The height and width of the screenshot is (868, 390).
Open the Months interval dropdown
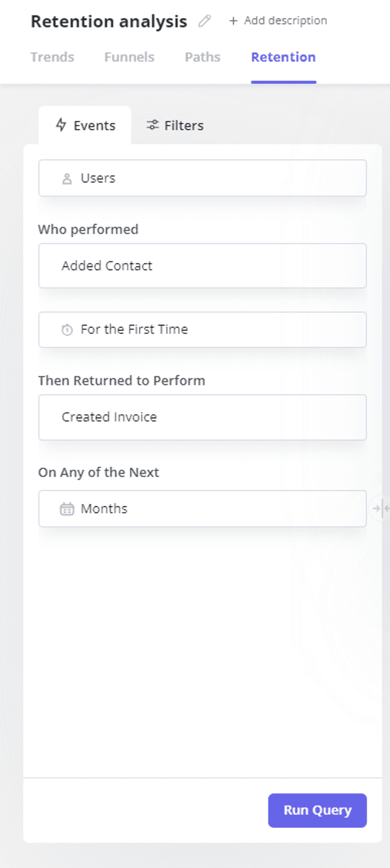(202, 509)
